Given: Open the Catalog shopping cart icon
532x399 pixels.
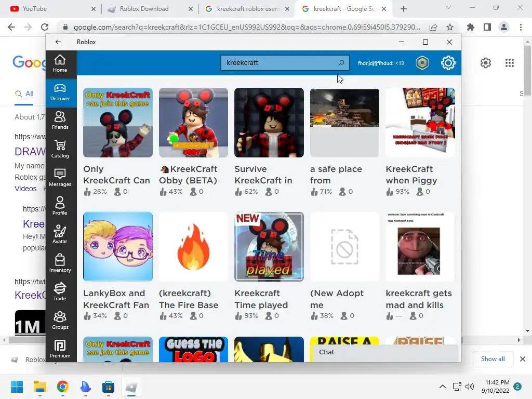Looking at the screenshot, I should click(60, 145).
